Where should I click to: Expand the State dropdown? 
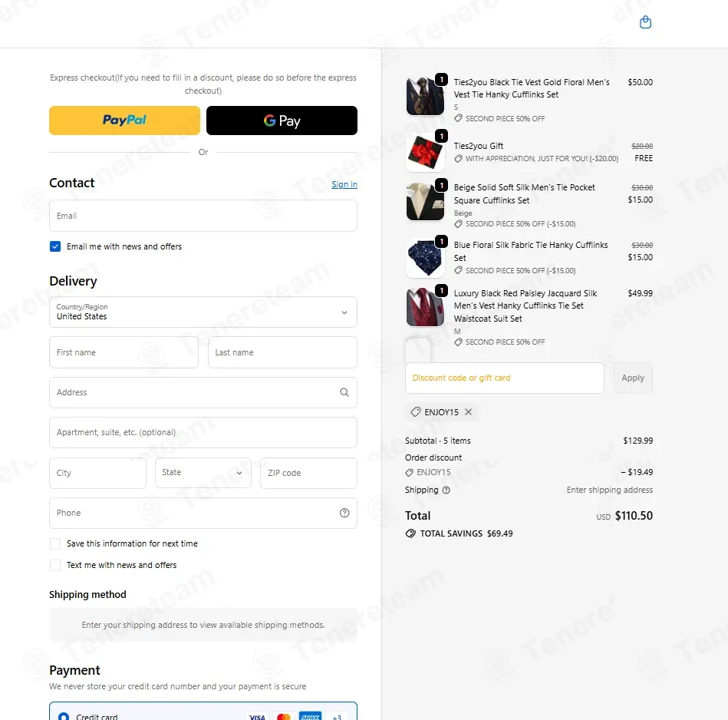(203, 472)
